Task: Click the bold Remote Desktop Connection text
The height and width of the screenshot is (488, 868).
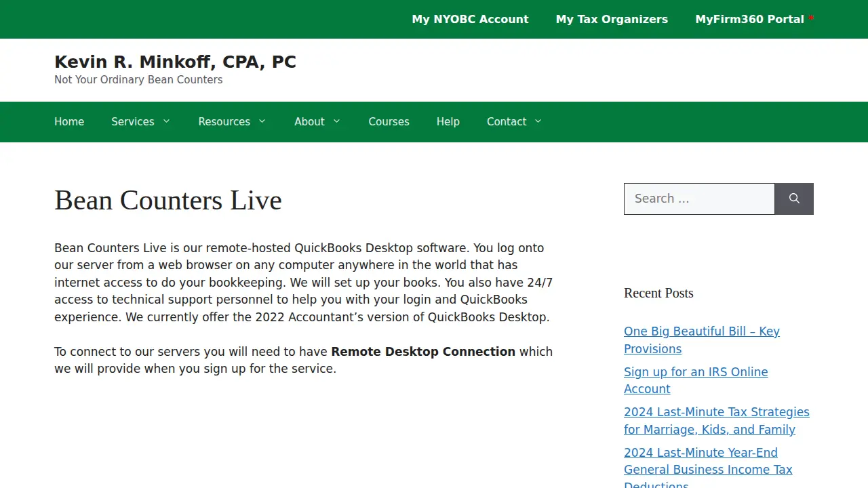Action: [x=423, y=352]
